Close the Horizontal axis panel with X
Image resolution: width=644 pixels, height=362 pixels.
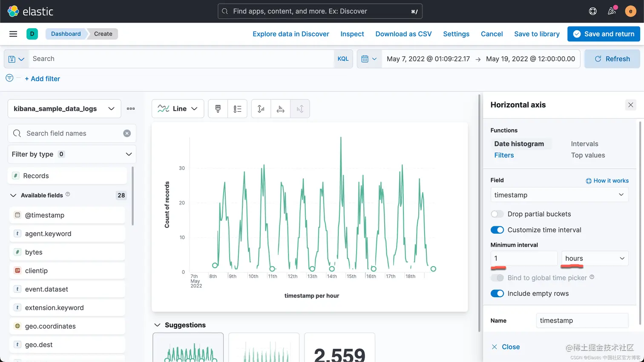click(x=630, y=104)
